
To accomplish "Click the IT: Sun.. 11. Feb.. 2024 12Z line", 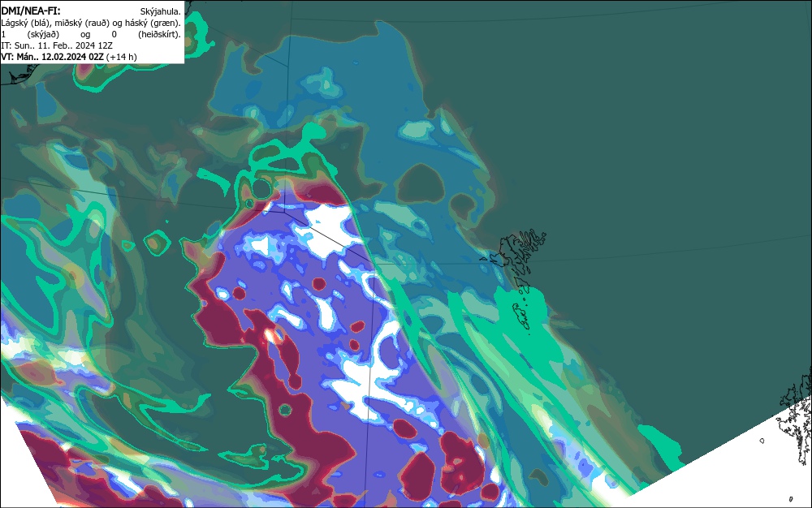I will [57, 45].
